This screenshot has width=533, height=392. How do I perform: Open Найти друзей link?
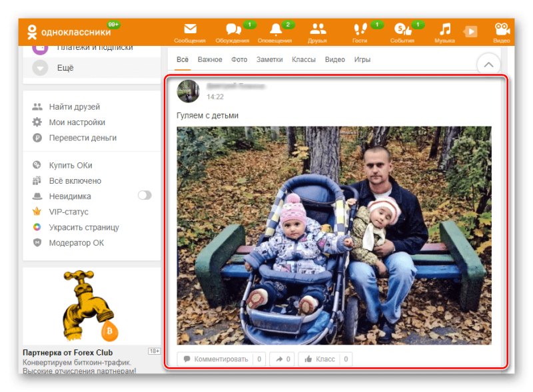point(75,106)
